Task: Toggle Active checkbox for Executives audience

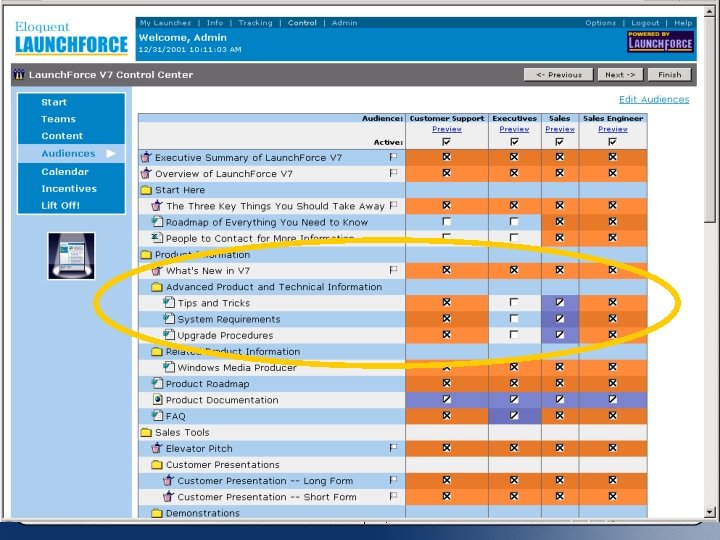Action: 514,142
